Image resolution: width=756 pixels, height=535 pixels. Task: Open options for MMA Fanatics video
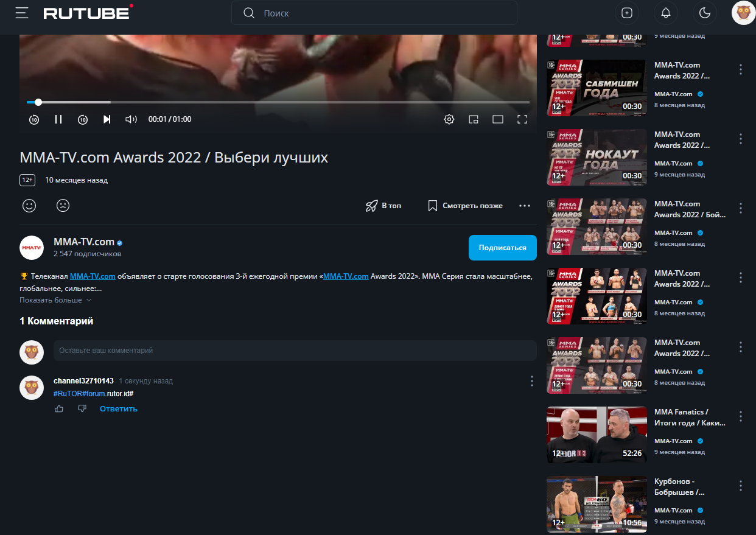pyautogui.click(x=741, y=416)
